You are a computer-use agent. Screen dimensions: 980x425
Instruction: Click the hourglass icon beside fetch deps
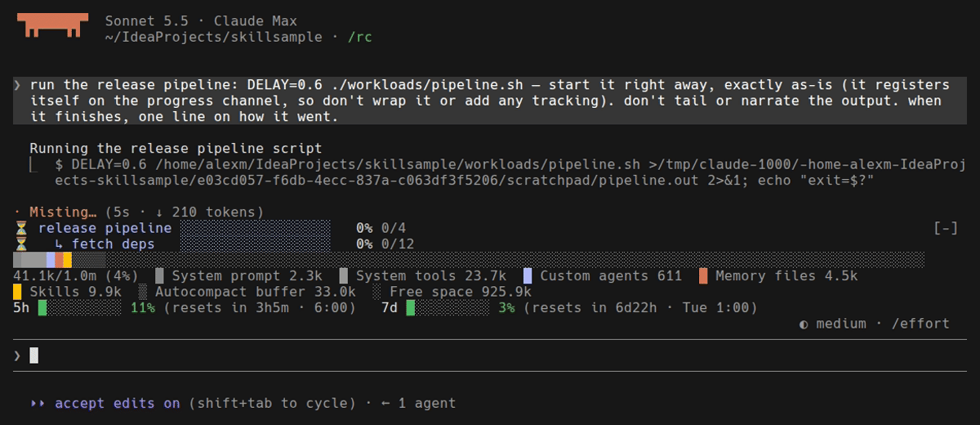(x=21, y=244)
